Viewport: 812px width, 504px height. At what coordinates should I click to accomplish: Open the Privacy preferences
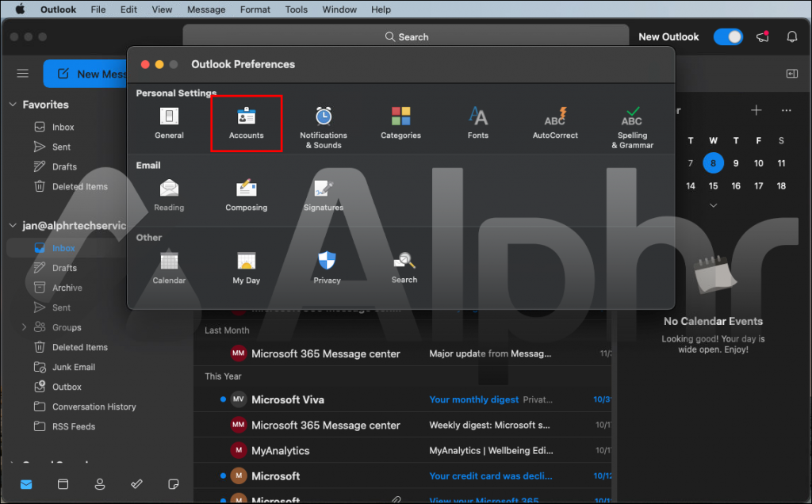point(326,266)
